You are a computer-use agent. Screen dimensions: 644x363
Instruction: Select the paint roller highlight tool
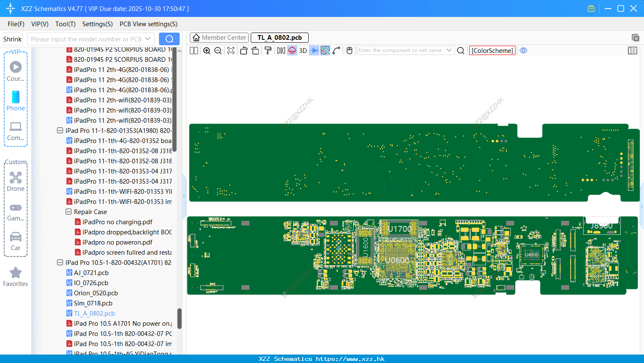click(268, 50)
